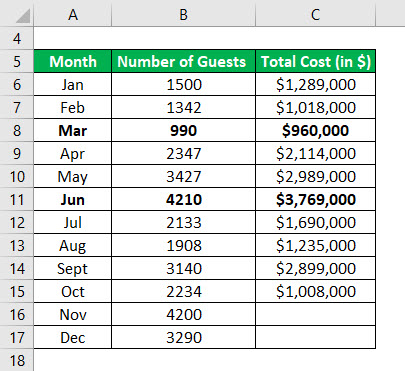
Task: Select the bold Jun cell
Action: [x=73, y=199]
